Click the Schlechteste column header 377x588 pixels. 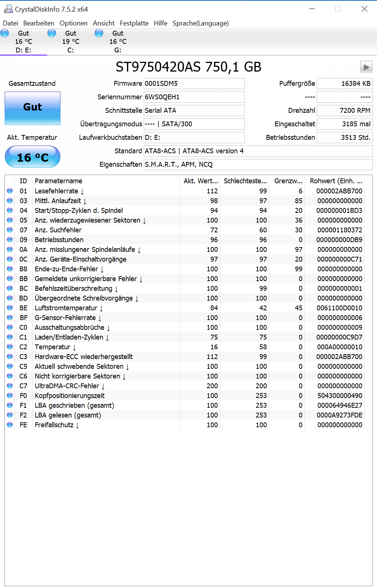tap(244, 181)
